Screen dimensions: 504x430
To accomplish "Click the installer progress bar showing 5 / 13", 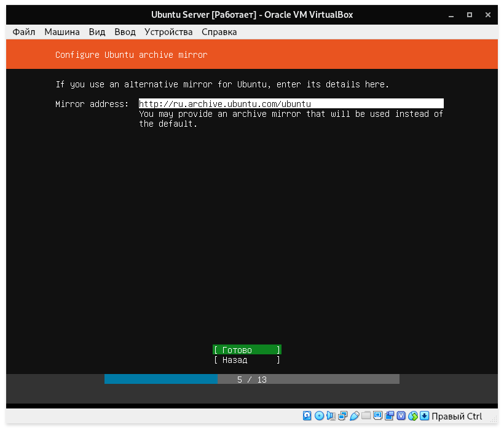I will (x=252, y=380).
